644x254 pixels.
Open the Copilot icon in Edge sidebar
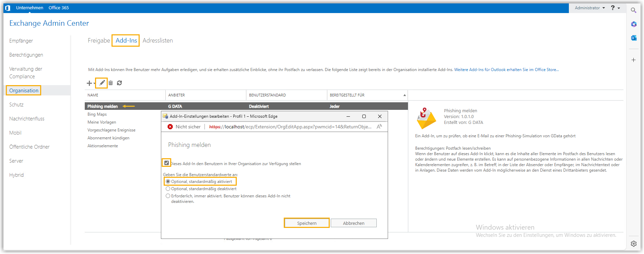[633, 24]
